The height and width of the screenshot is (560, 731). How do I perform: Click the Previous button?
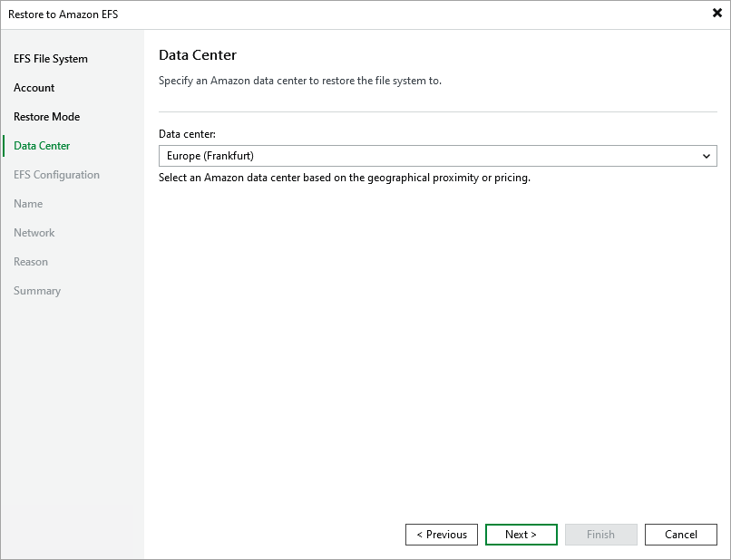tap(441, 534)
